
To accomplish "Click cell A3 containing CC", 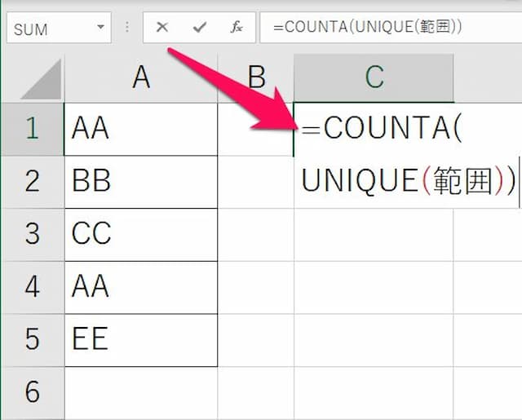I will click(140, 234).
